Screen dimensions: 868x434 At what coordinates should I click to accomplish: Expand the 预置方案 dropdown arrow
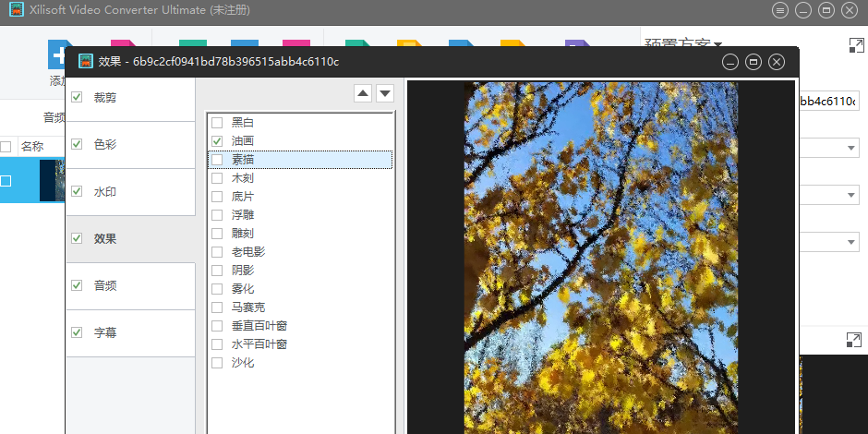717,43
